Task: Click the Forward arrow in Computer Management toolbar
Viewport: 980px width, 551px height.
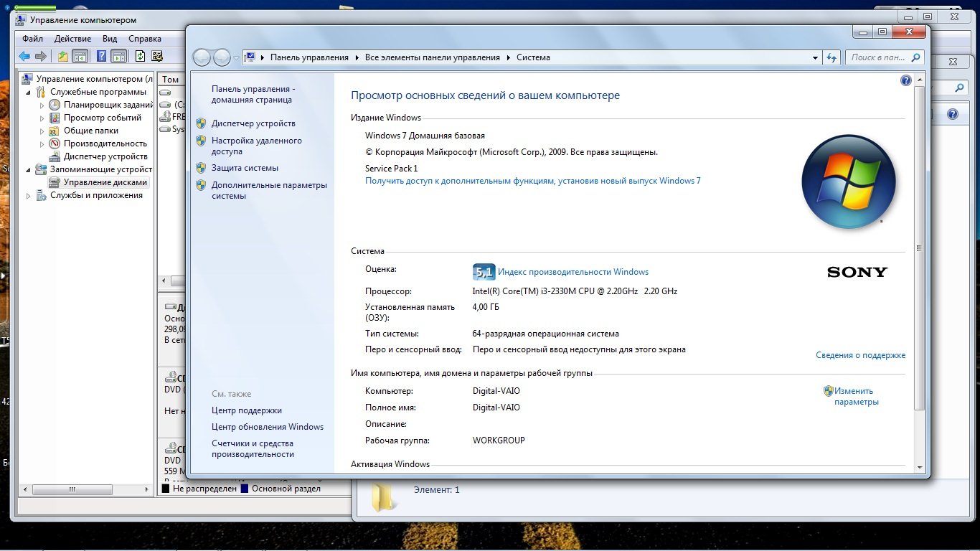Action: pyautogui.click(x=41, y=57)
